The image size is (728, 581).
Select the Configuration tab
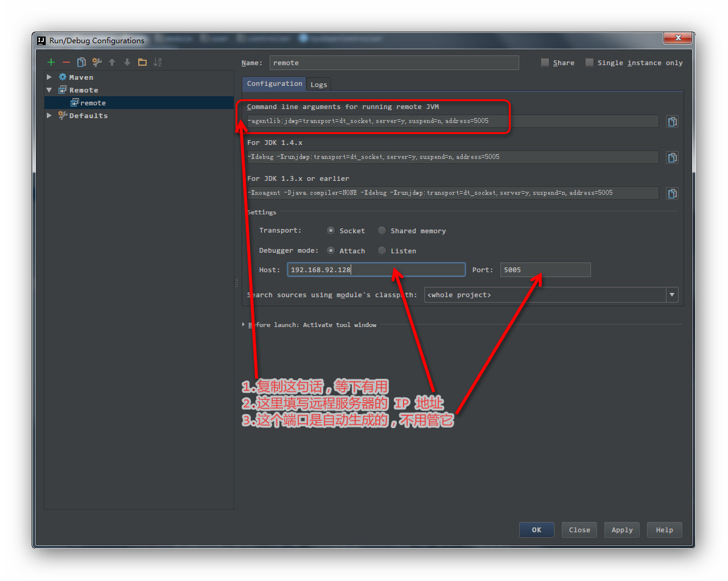click(x=273, y=84)
